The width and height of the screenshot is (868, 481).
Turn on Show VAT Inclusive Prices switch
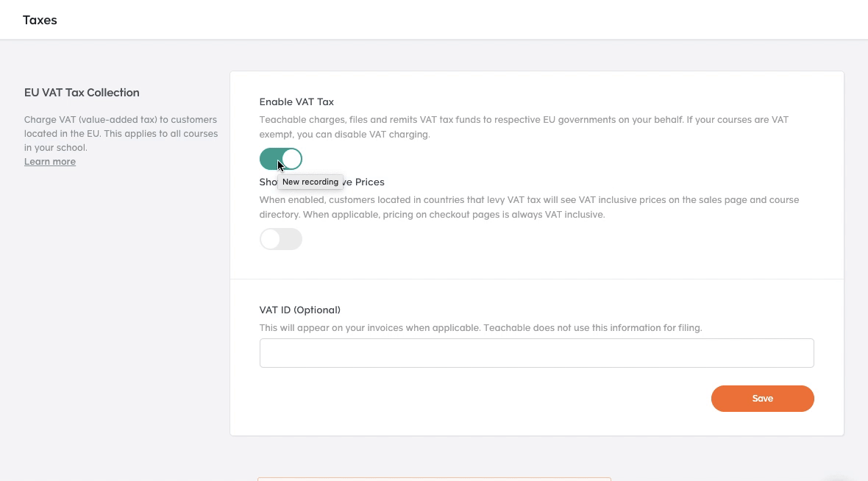point(281,239)
